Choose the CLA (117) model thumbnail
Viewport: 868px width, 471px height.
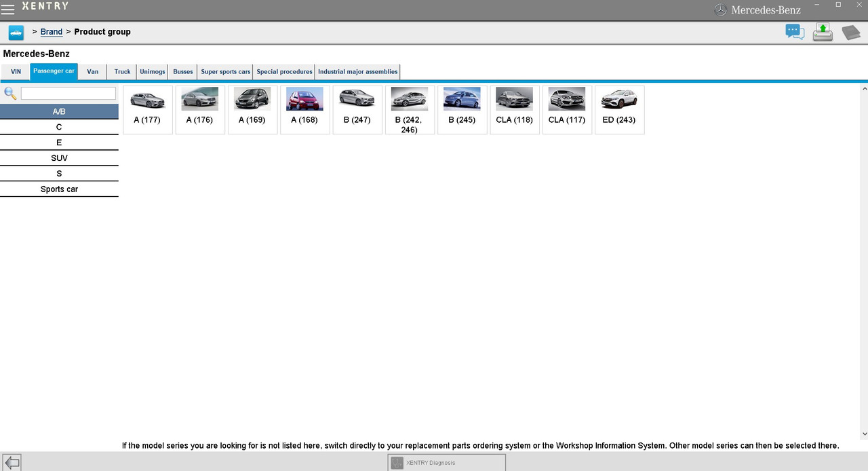(x=567, y=110)
